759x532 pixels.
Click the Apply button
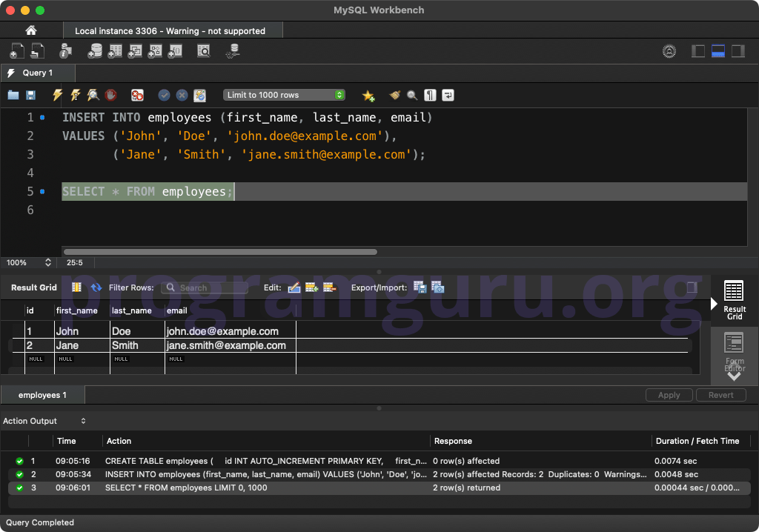(x=669, y=395)
